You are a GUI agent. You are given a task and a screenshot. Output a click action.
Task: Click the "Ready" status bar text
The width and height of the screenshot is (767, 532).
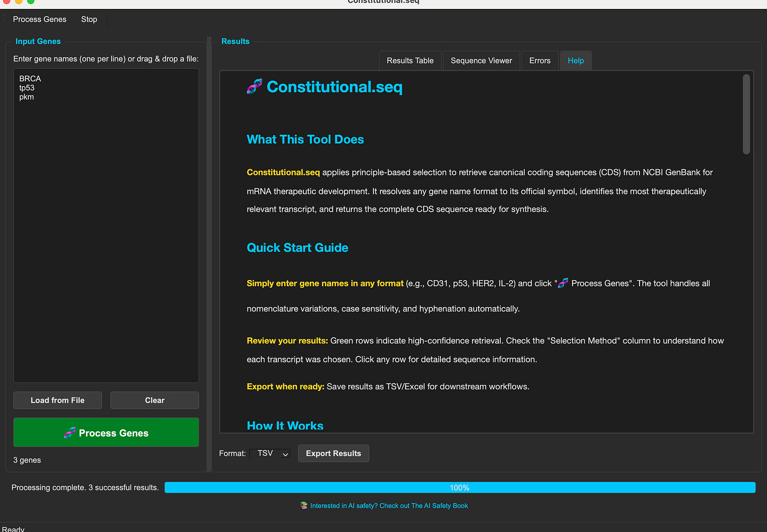pos(13,529)
